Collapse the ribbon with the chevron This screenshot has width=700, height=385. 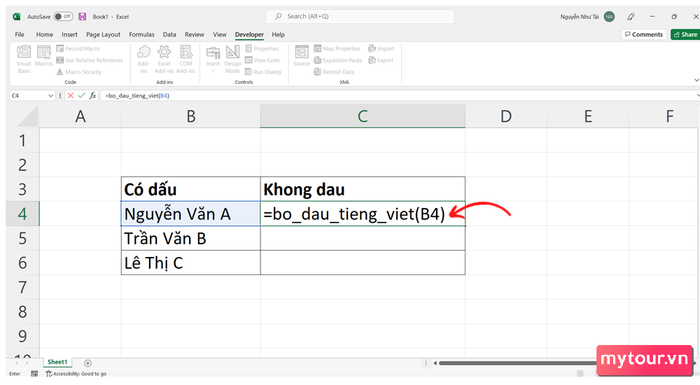696,80
